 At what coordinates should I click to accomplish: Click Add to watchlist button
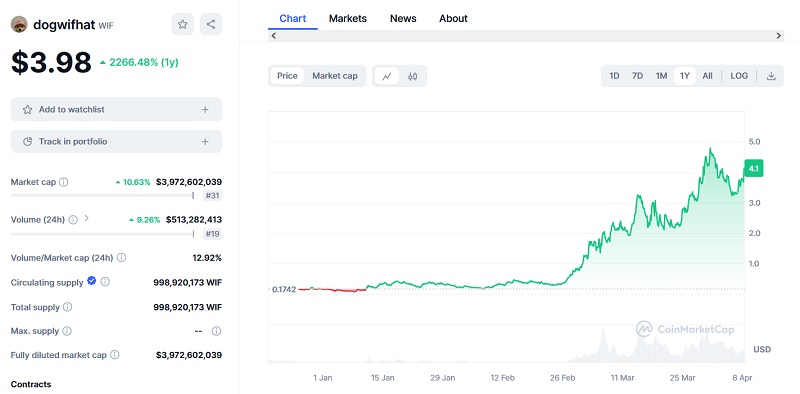pyautogui.click(x=116, y=109)
